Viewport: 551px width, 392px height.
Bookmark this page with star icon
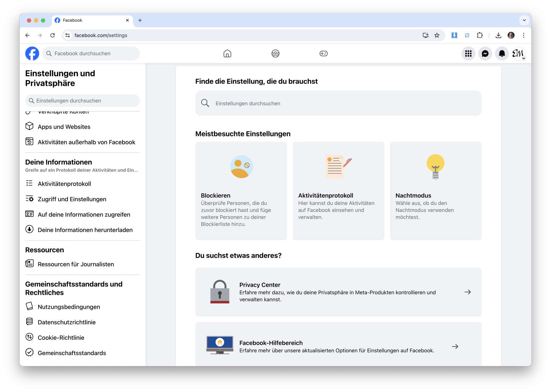click(437, 35)
